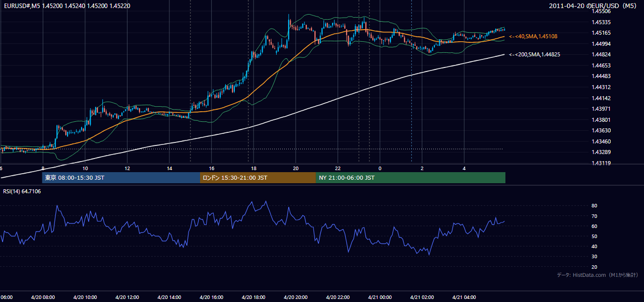Click hour label 16 under the price chart
644x302 pixels.
click(212, 169)
